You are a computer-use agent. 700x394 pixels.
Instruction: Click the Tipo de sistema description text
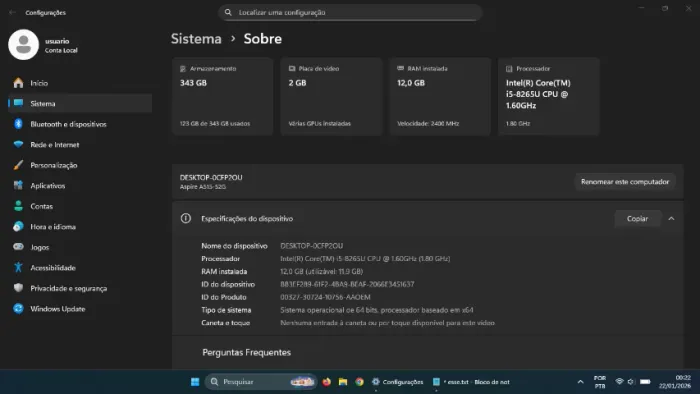(377, 310)
